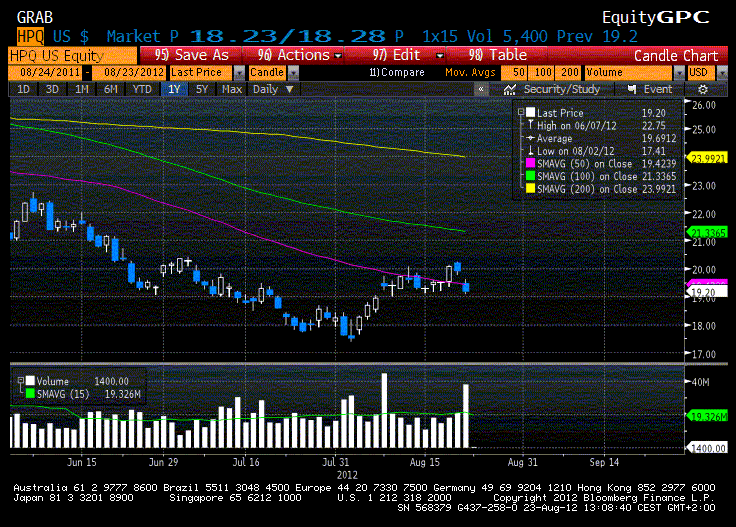Viewport: 736px width, 527px height.
Task: Click the Candle type field
Action: (268, 73)
